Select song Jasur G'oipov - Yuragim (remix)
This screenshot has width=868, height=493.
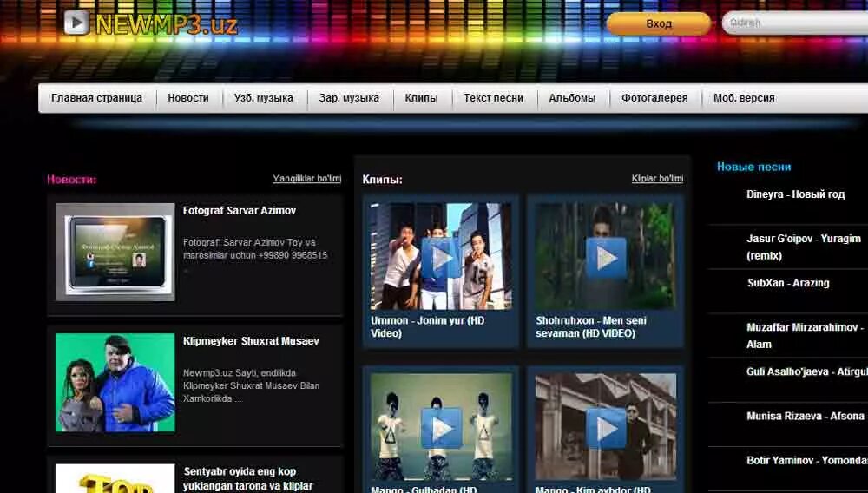tap(803, 246)
